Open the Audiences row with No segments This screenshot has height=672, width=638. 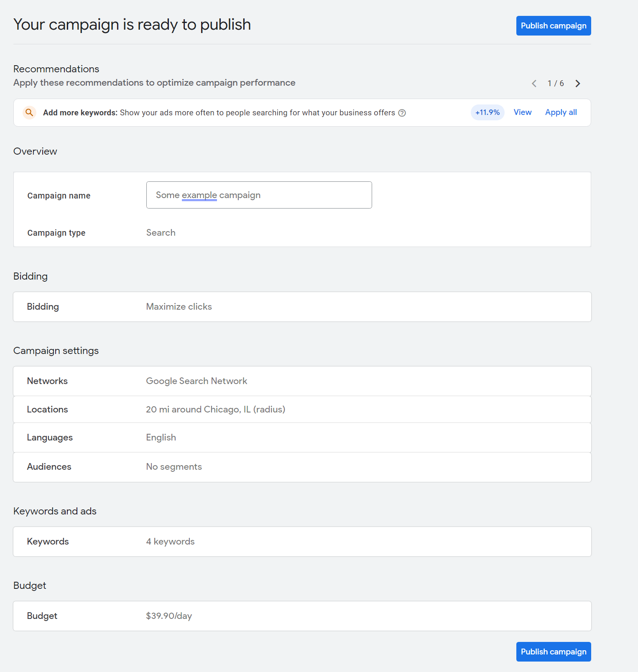[x=302, y=467]
